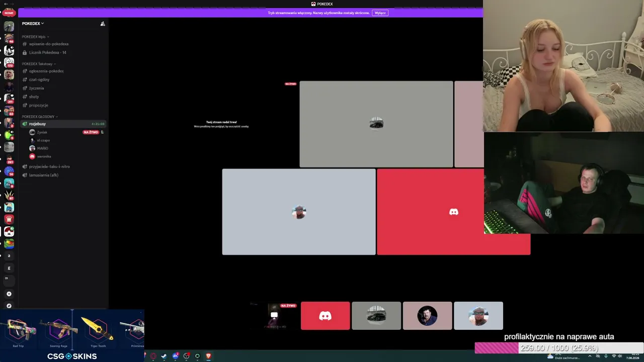644x362 pixels.
Task: Open the server icon with badge 261
Action: coord(9,159)
